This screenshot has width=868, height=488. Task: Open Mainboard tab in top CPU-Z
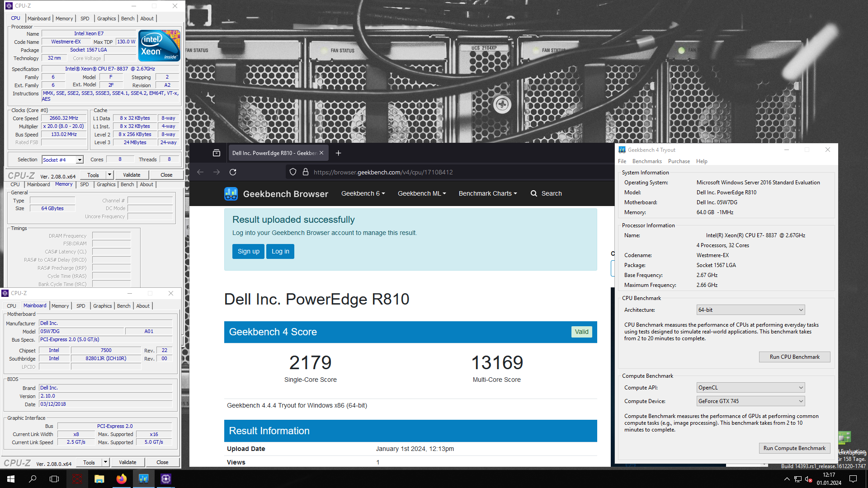click(39, 19)
